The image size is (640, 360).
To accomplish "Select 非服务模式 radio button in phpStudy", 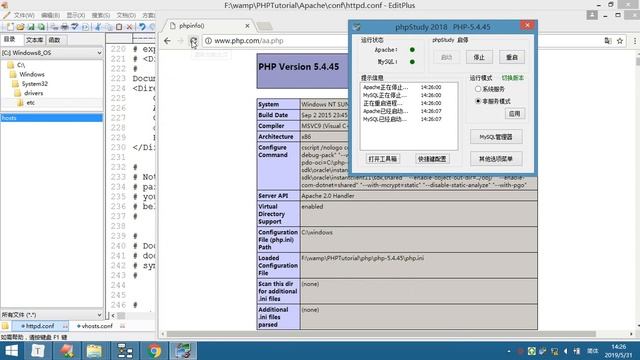I will [x=478, y=101].
